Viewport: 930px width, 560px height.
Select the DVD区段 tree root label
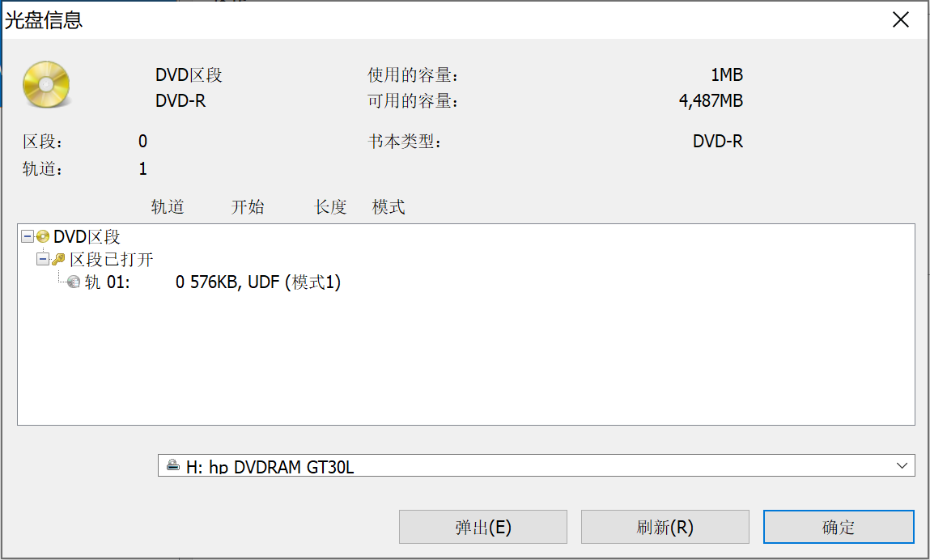pyautogui.click(x=87, y=236)
